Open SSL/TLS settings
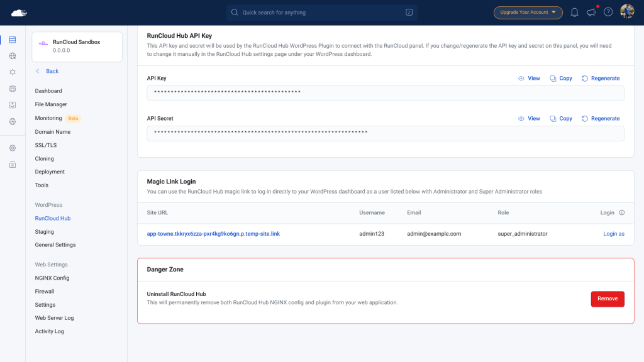Viewport: 644px width, 362px height. pos(45,145)
